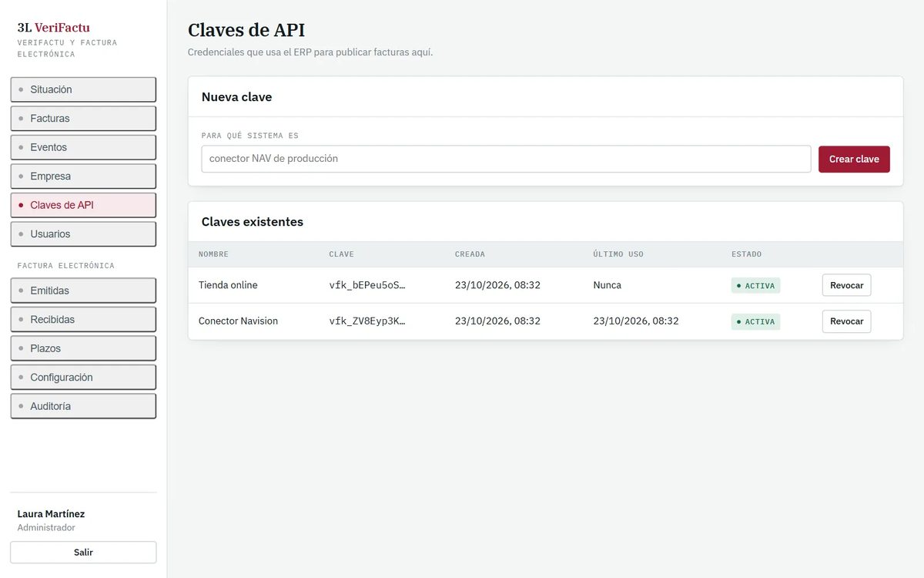Screen dimensions: 924x578
Task: Open Configuración in the sidebar
Action: pyautogui.click(x=83, y=378)
